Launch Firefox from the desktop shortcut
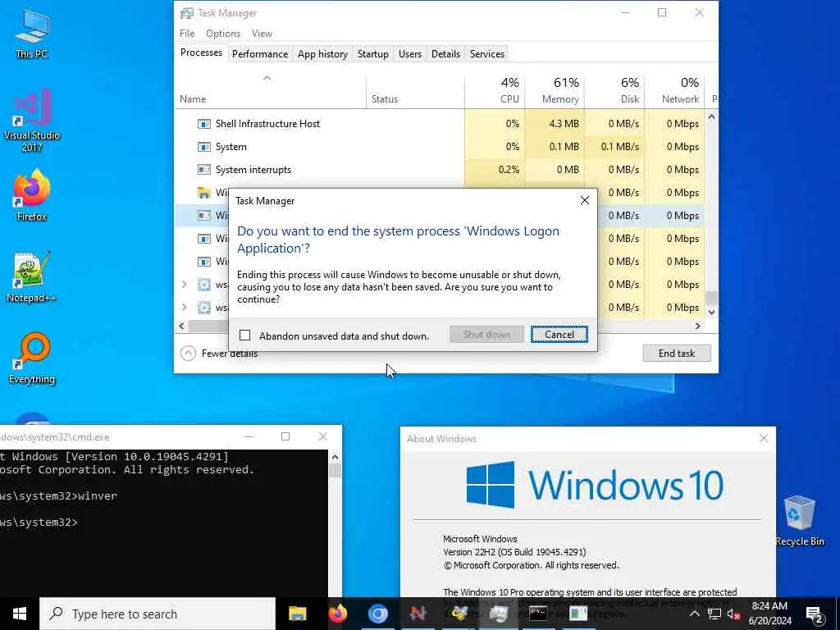The height and width of the screenshot is (630, 840). (x=32, y=195)
